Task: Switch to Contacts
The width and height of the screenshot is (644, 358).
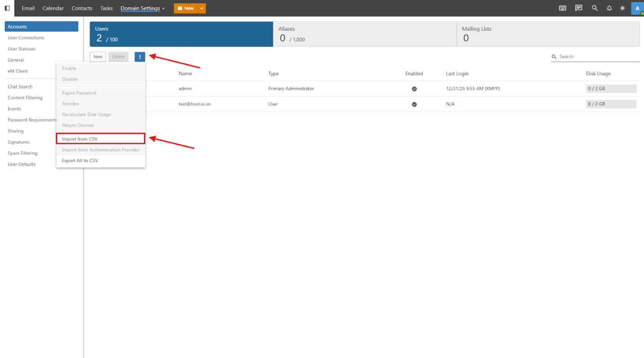Action: click(x=82, y=8)
